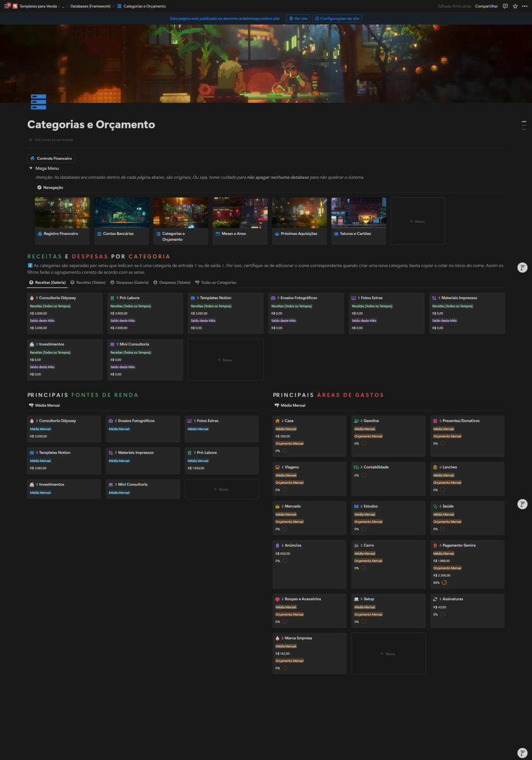Viewport: 532px width, 760px height.
Task: Click the Roupas e Acessórios shirt icon
Action: coord(277,599)
